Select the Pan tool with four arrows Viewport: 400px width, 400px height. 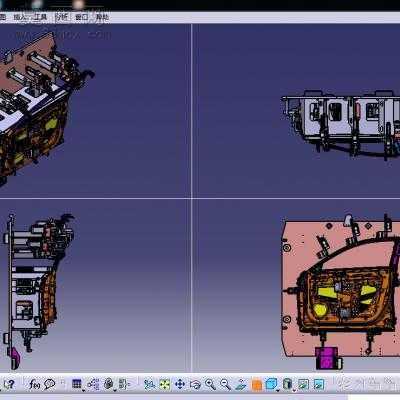180,384
